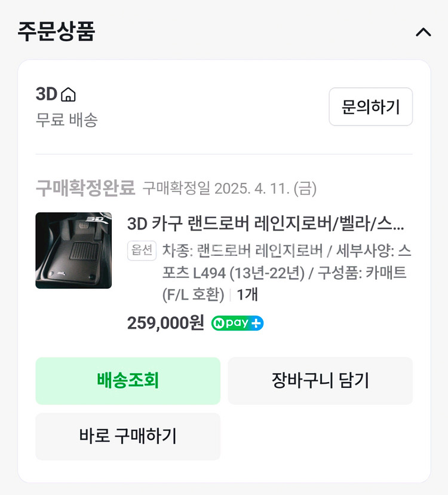Click the 문의하기 inquiry button
The height and width of the screenshot is (495, 448).
(x=370, y=107)
